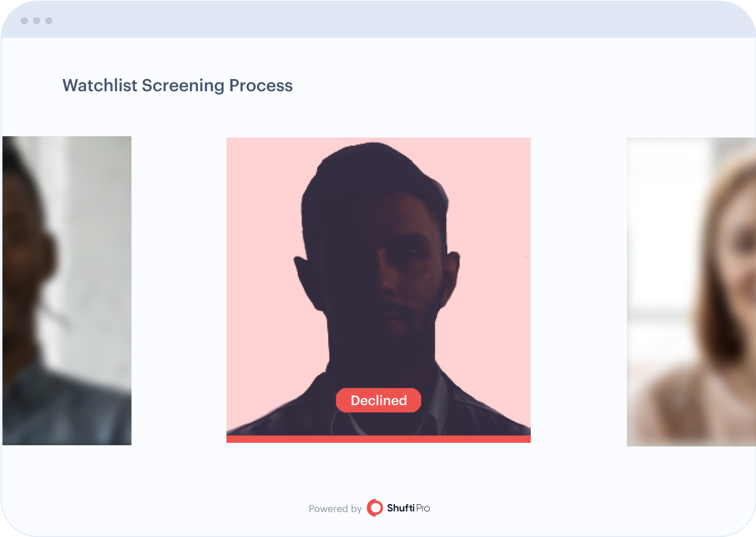Open the Shufti Pro wordmark link
Viewport: 756px width, 537px height.
tap(408, 508)
